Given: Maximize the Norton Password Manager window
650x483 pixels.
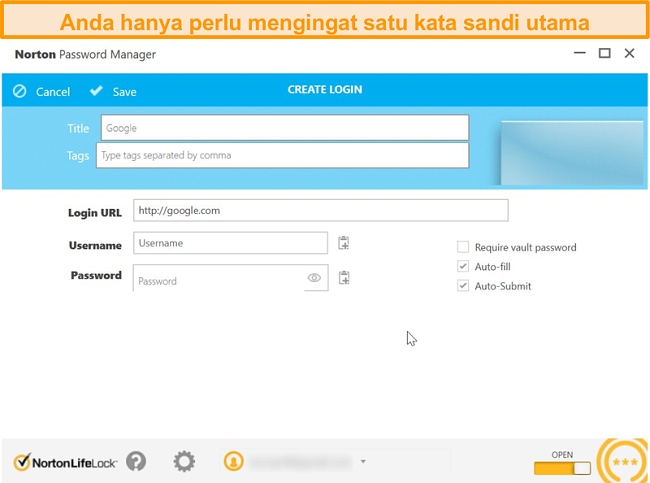Looking at the screenshot, I should [604, 53].
